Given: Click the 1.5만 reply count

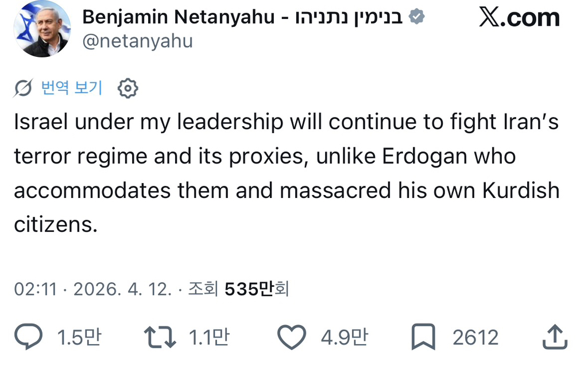Looking at the screenshot, I should [x=79, y=337].
